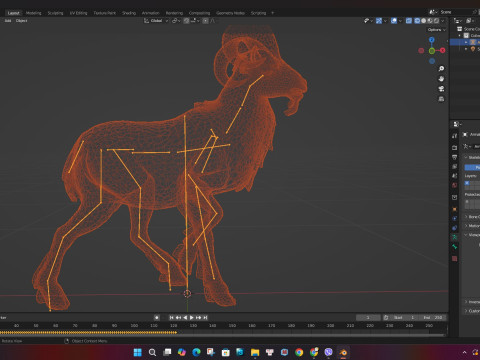Click the Pose Position button
The image size is (480, 360).
point(472,167)
